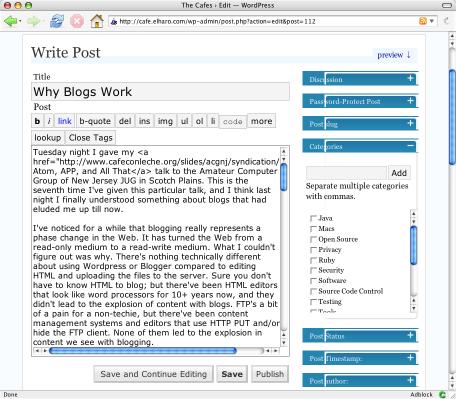456x399 pixels.
Task: Click the Close Tags button
Action: tap(91, 138)
